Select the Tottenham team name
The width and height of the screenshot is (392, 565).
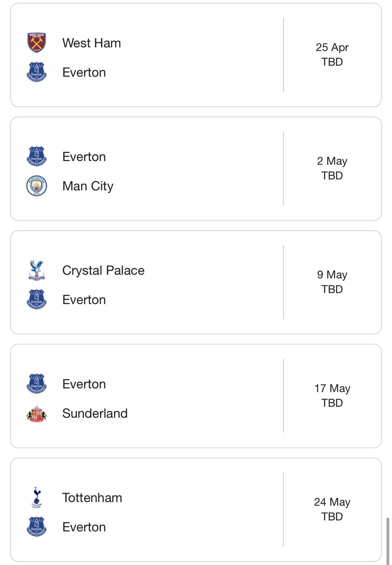92,498
